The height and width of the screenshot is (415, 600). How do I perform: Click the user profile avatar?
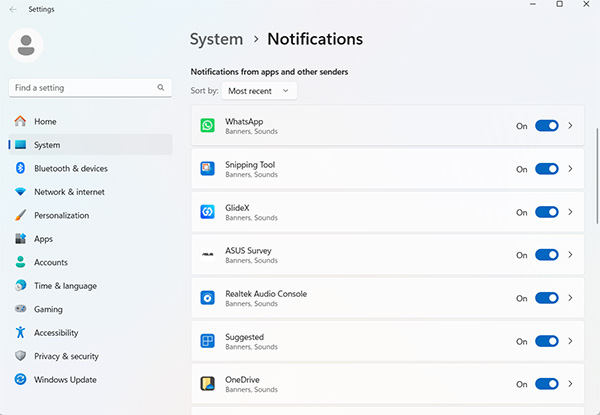point(27,43)
